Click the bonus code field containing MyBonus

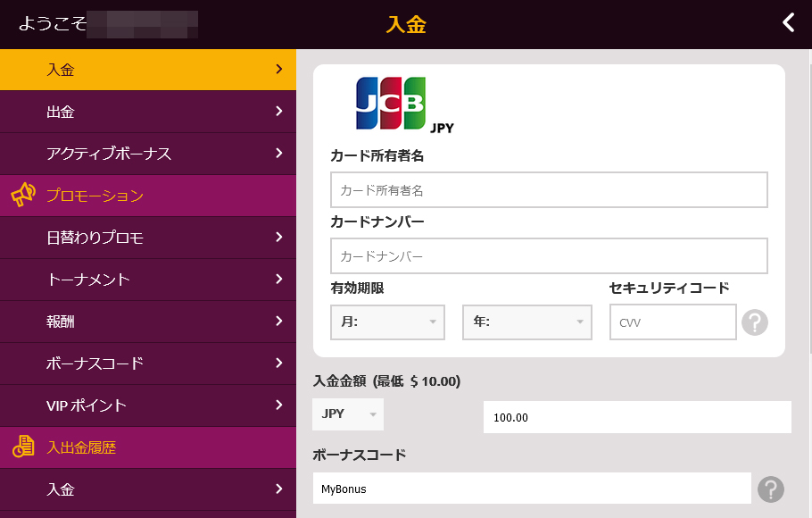click(532, 488)
